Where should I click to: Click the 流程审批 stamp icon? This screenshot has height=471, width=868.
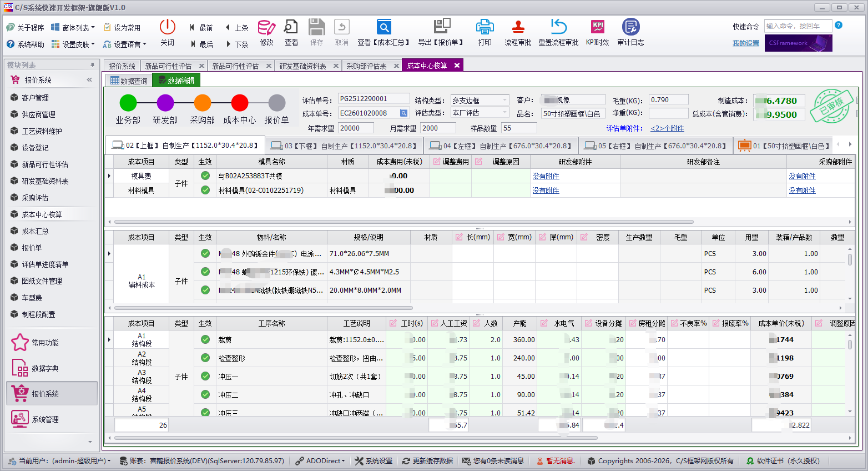click(518, 27)
